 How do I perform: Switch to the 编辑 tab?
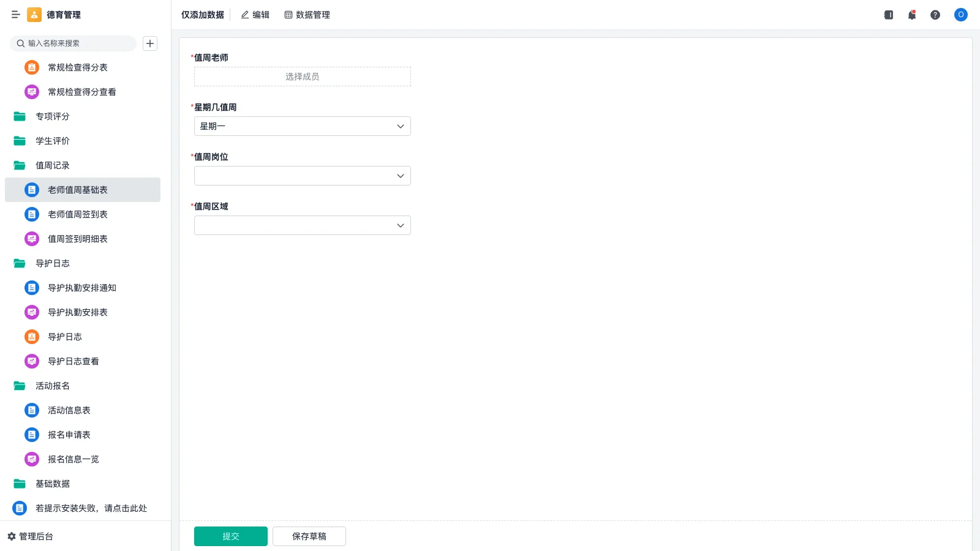[255, 15]
